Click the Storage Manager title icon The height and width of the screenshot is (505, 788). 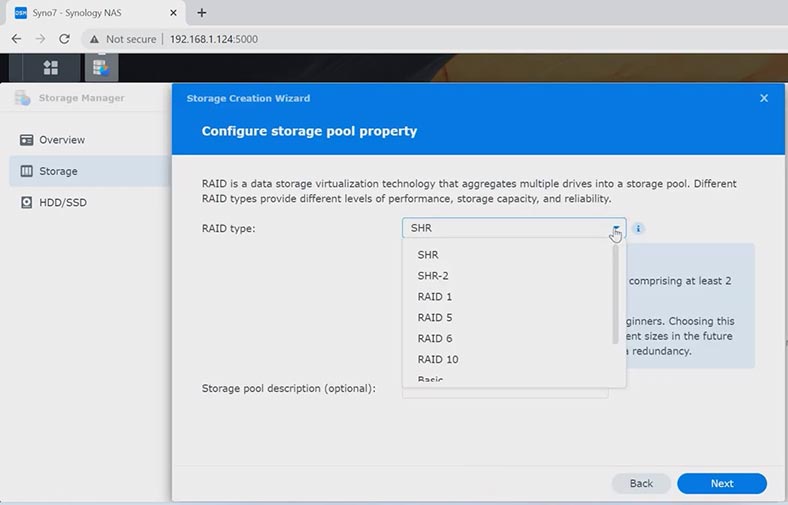point(23,98)
